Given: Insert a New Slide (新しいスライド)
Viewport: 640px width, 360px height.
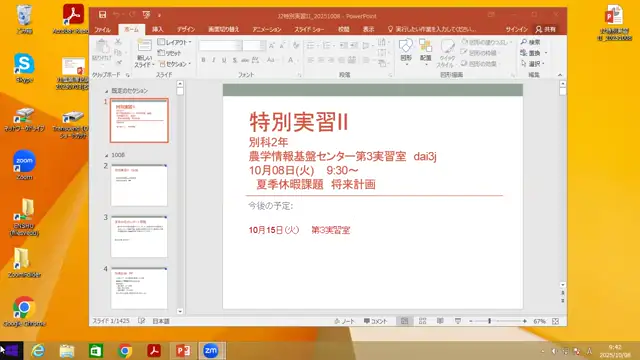Looking at the screenshot, I should [144, 53].
